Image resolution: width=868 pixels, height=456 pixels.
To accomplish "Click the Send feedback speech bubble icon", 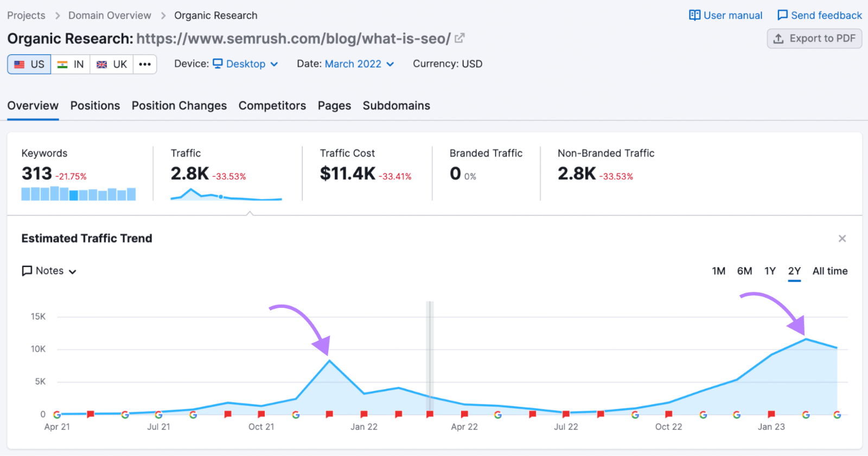I will pyautogui.click(x=782, y=15).
